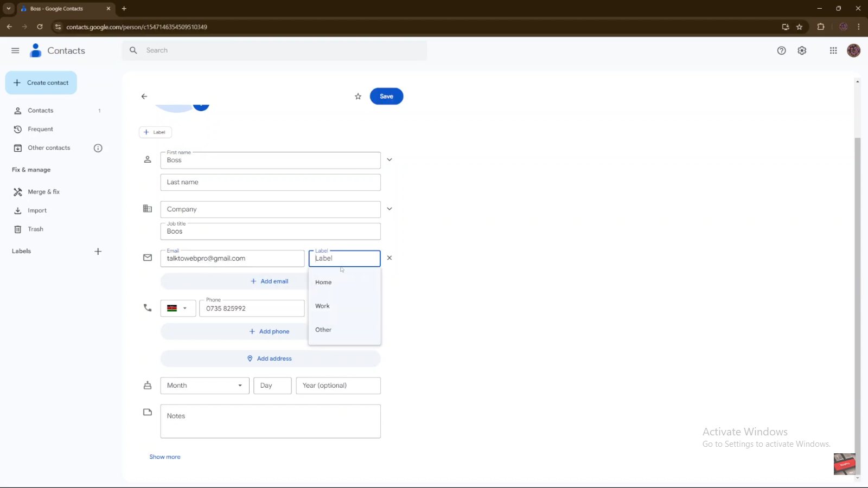
Task: Save the contact
Action: pyautogui.click(x=386, y=97)
